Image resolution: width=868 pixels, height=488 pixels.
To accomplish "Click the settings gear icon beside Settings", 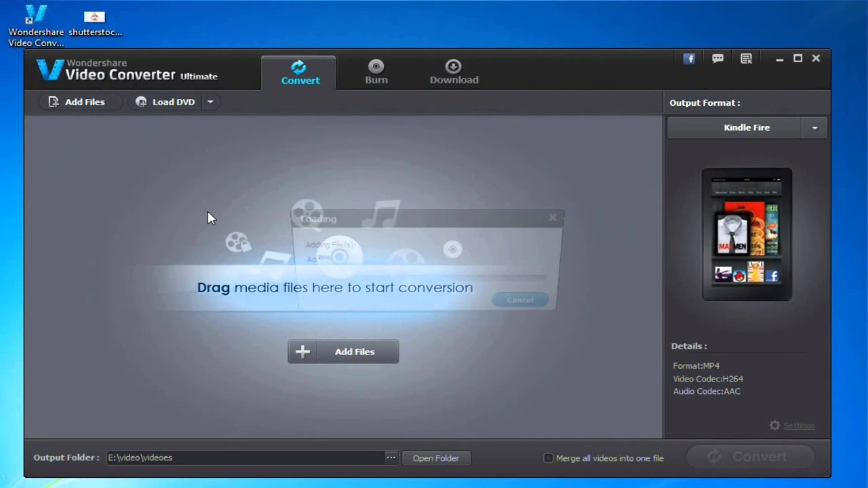I will [774, 426].
